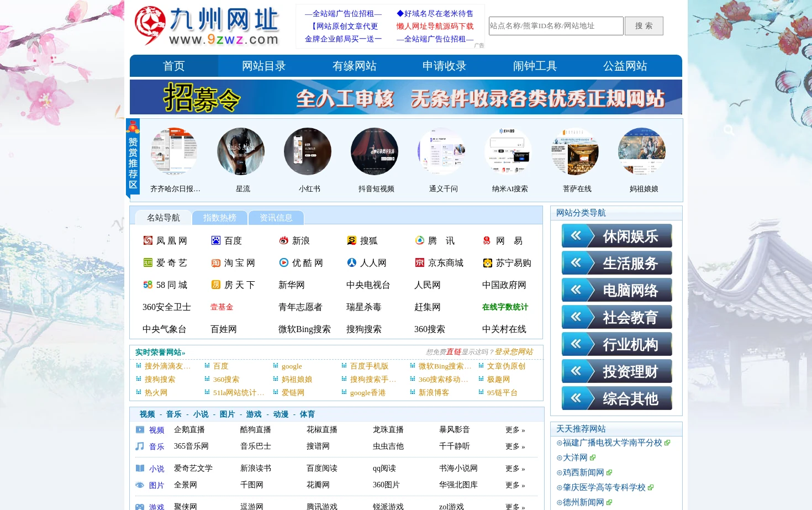
Task: Click 动漫 in category header strip
Action: point(281,414)
